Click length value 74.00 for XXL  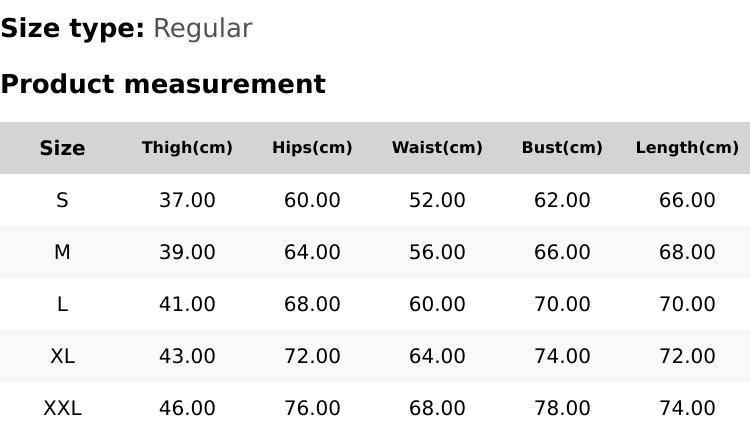pos(687,408)
